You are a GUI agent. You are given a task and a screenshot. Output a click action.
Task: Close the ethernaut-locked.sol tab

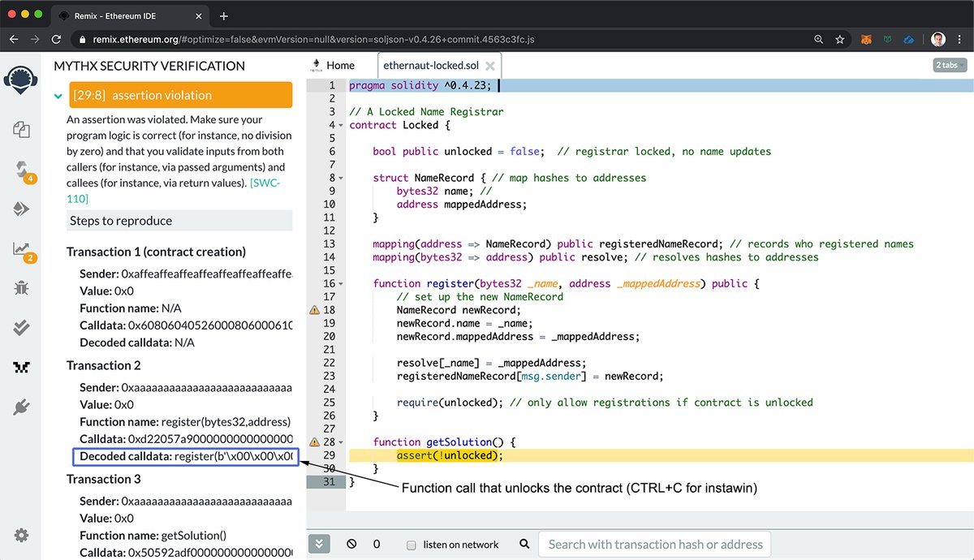489,66
